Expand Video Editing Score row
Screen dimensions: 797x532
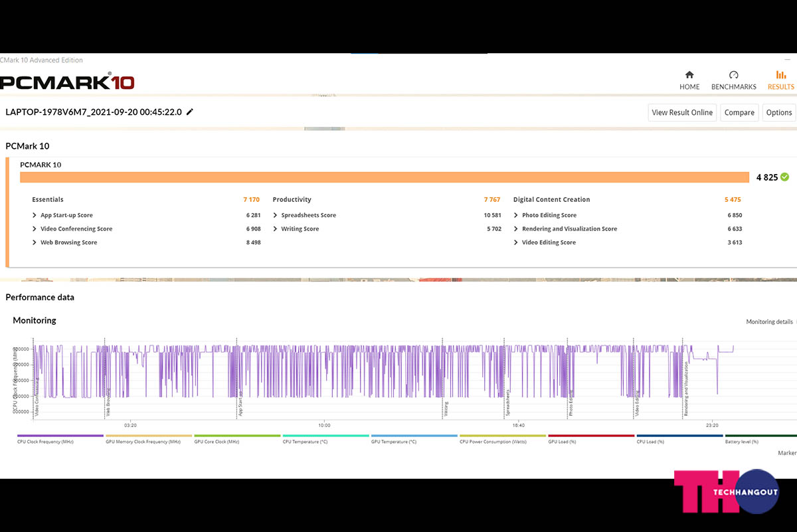pyautogui.click(x=545, y=242)
